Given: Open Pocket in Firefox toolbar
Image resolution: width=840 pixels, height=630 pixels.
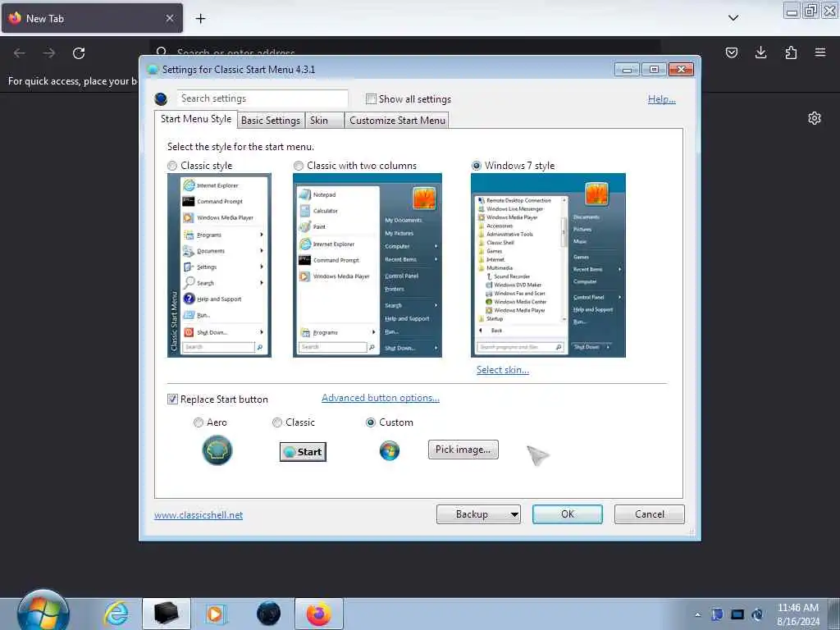Looking at the screenshot, I should click(x=731, y=52).
